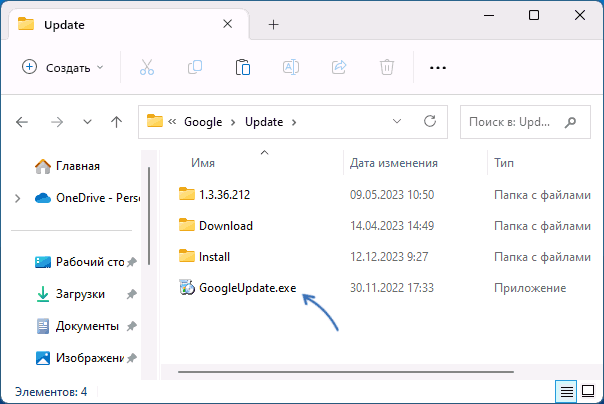Click the Share icon in toolbar

pos(339,67)
